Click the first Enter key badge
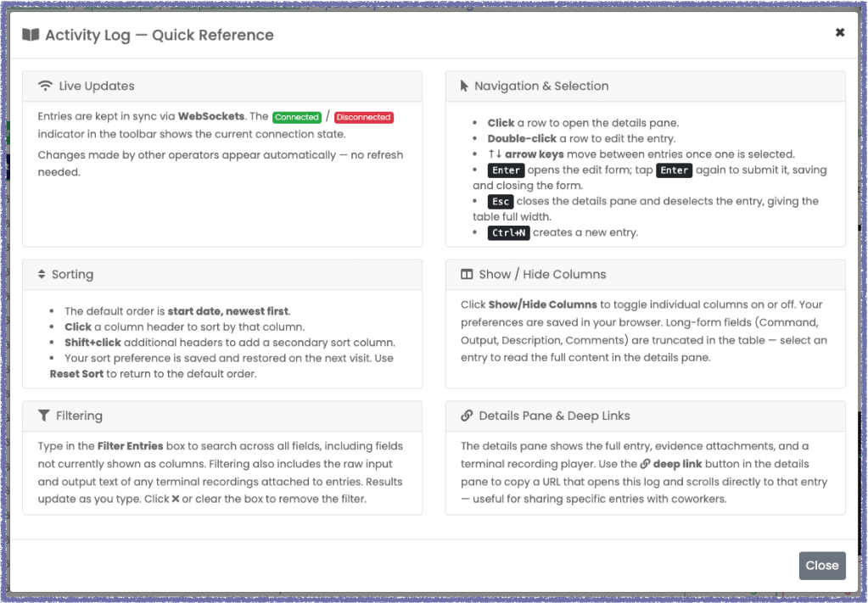Viewport: 868px width, 603px height. point(506,170)
